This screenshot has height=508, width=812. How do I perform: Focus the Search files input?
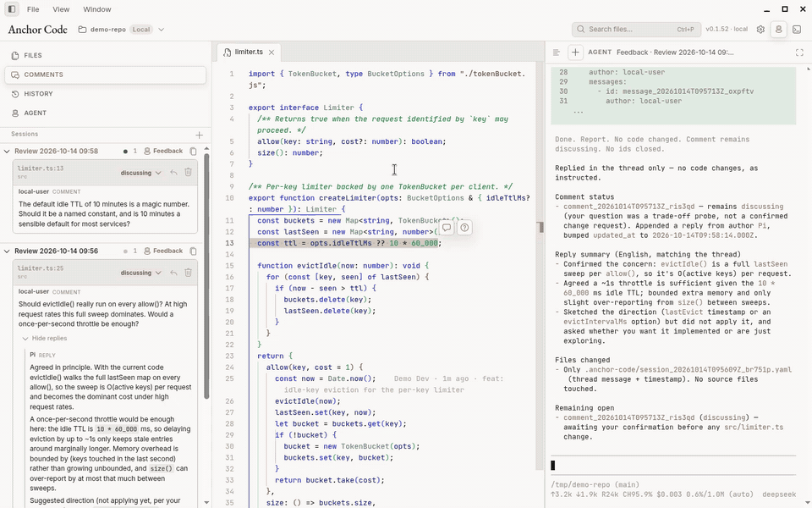(636, 30)
